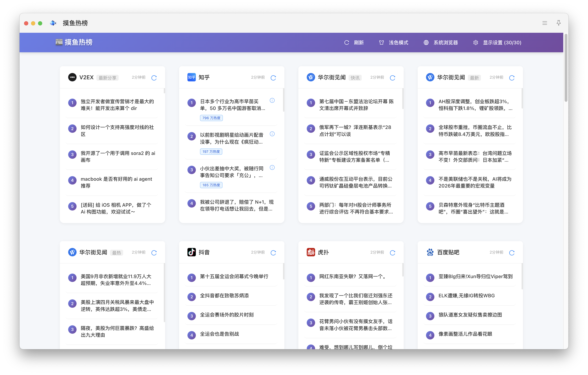Click the pin window icon

click(x=559, y=23)
